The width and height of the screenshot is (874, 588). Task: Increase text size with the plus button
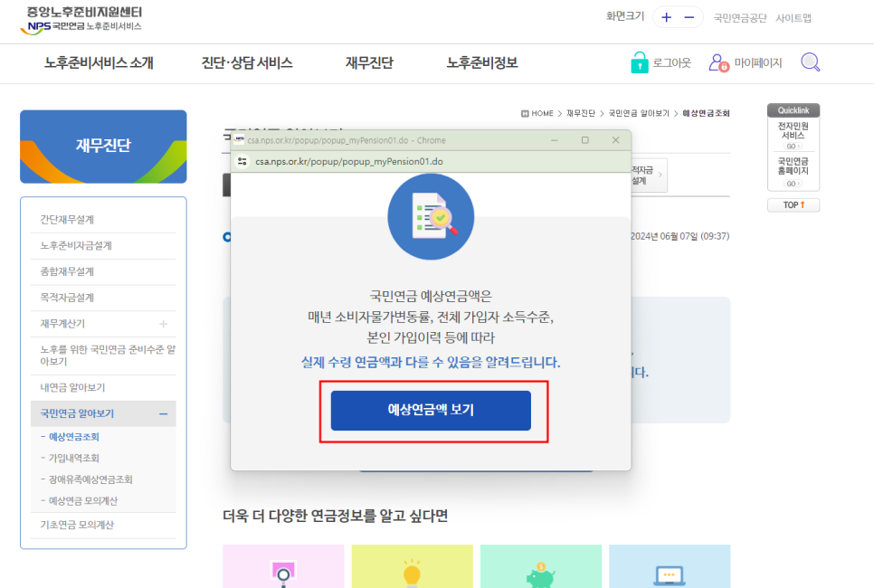pos(664,16)
